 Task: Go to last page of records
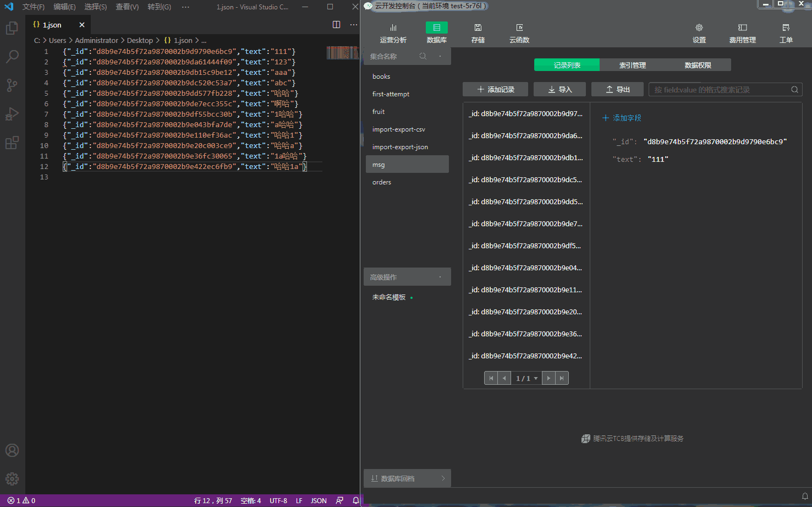[562, 378]
